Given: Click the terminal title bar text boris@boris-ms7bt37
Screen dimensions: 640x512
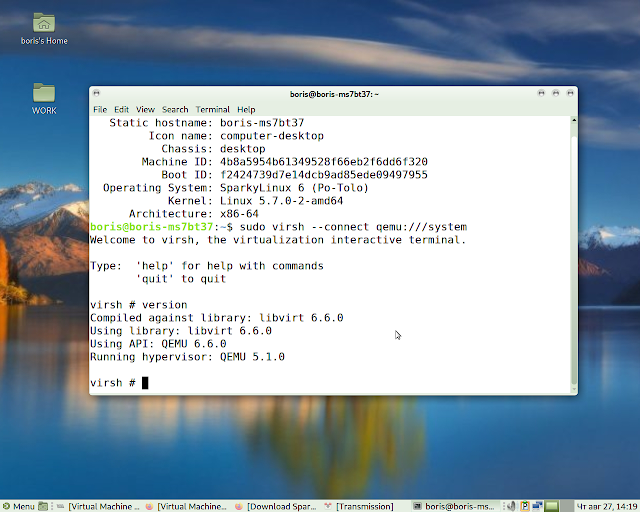Looking at the screenshot, I should pyautogui.click(x=334, y=94).
